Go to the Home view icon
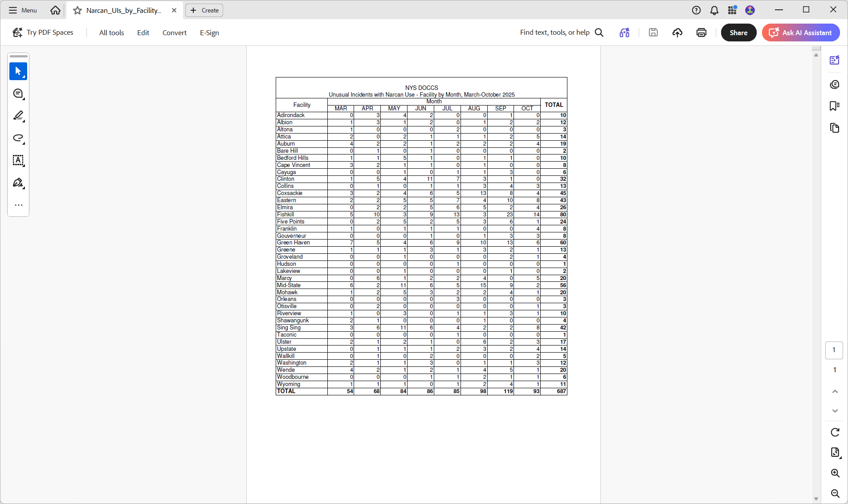Viewport: 848px width, 504px height. 55,10
